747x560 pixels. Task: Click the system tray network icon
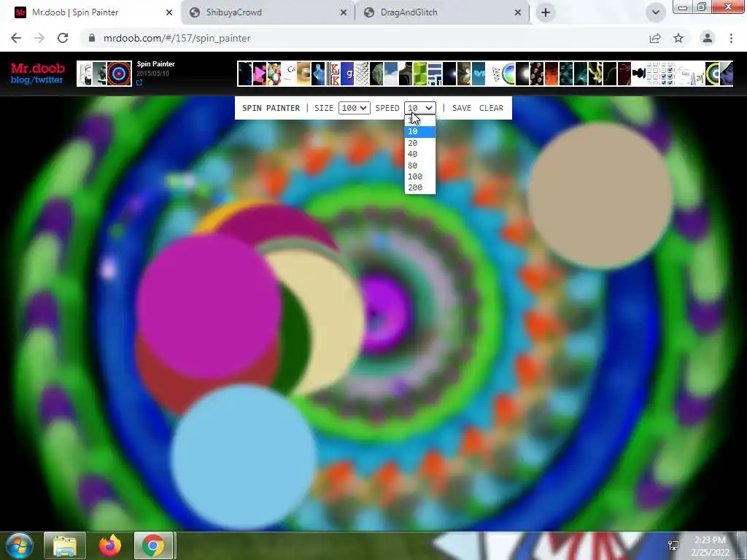673,545
